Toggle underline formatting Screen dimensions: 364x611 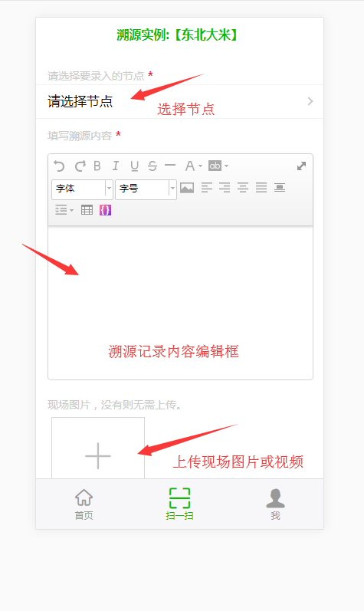[x=134, y=166]
